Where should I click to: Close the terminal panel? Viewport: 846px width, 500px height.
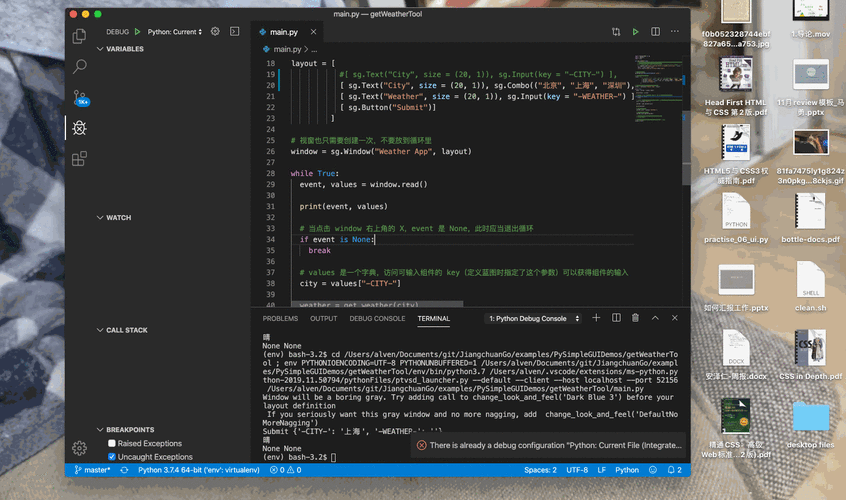coord(674,318)
